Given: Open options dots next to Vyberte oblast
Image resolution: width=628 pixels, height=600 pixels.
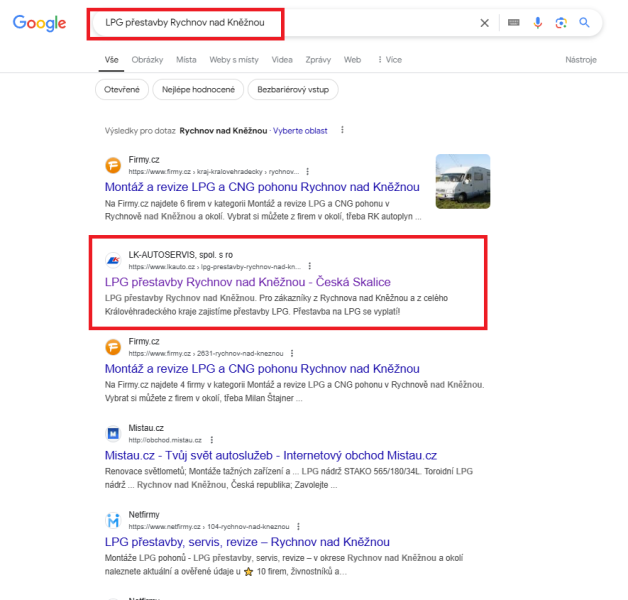Looking at the screenshot, I should pyautogui.click(x=342, y=130).
